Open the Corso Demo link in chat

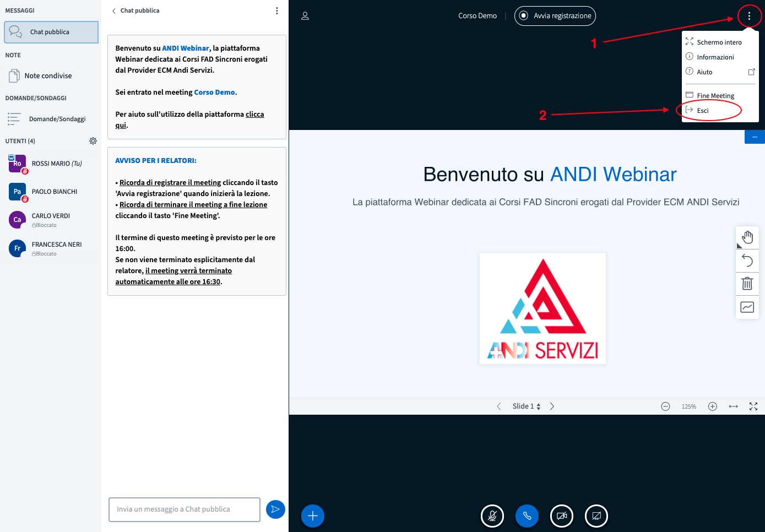[214, 93]
